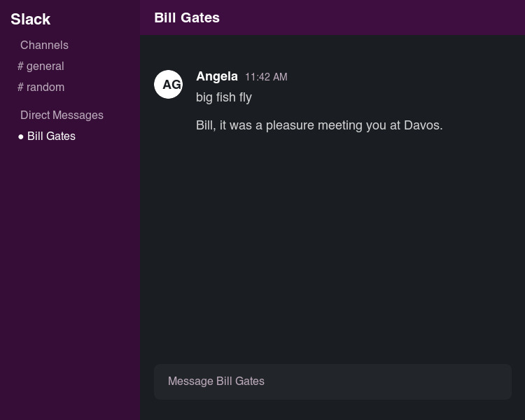Image resolution: width=525 pixels, height=420 pixels.
Task: Click the AG avatar icon
Action: 168,85
